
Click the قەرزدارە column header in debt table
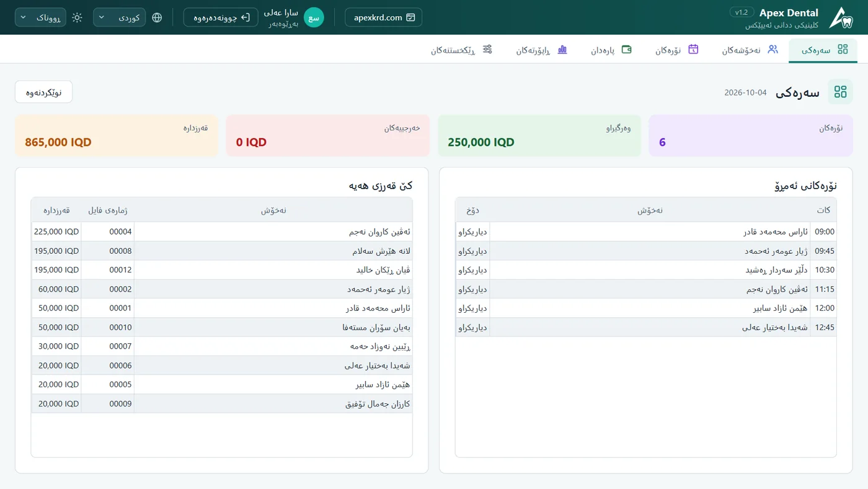[56, 210]
